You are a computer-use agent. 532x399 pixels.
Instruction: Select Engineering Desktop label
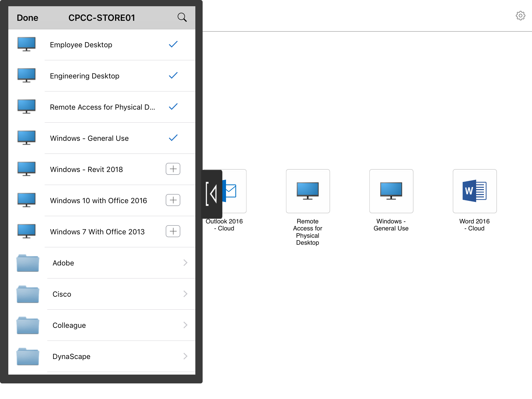(85, 76)
